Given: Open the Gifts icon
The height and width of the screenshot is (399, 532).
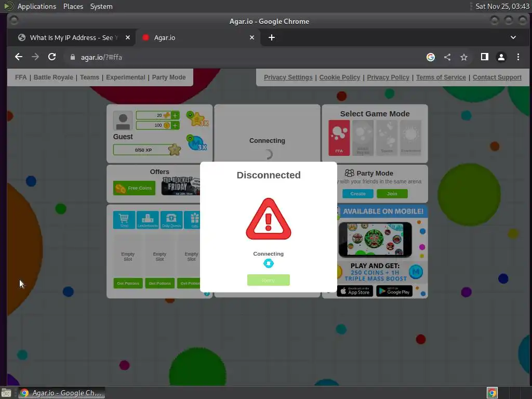Looking at the screenshot, I should (x=192, y=220).
